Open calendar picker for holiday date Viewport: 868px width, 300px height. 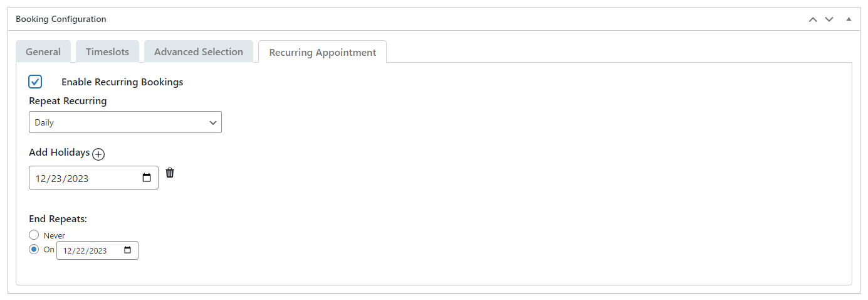tap(147, 178)
